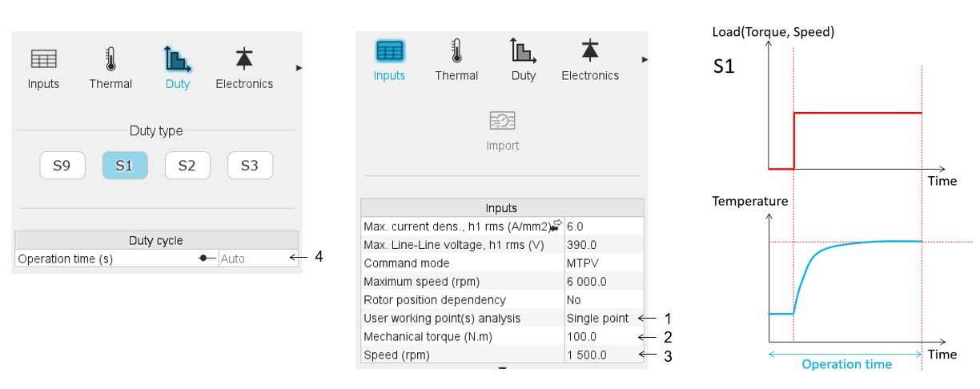This screenshot has height=389, width=980.
Task: Open the User working point(s) analysis dropdown
Action: tap(604, 319)
